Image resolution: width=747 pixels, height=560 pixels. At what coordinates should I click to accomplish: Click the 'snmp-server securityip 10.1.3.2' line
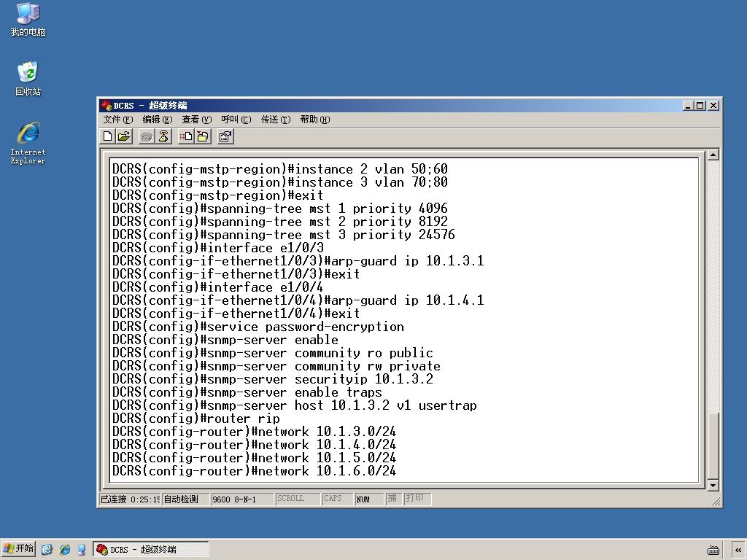tap(273, 379)
